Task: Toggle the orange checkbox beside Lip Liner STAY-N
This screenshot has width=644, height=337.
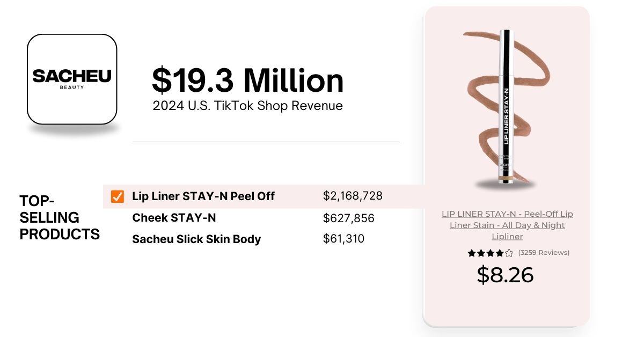Action: click(118, 196)
